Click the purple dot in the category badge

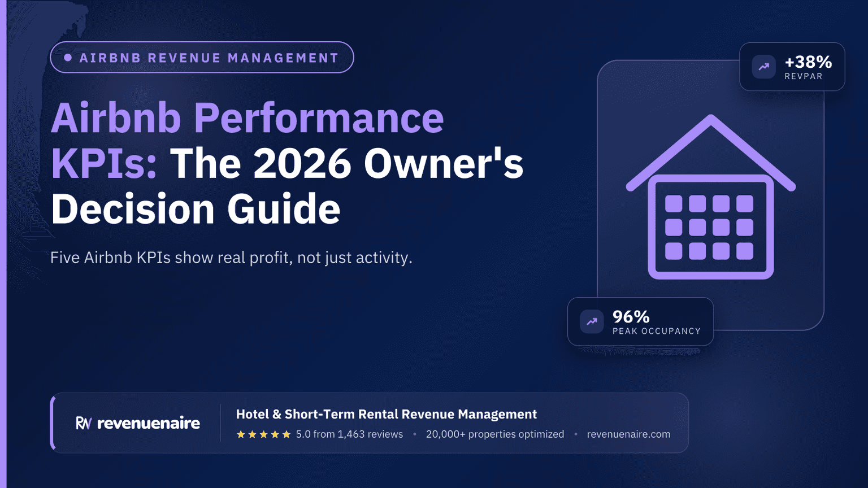tap(68, 58)
